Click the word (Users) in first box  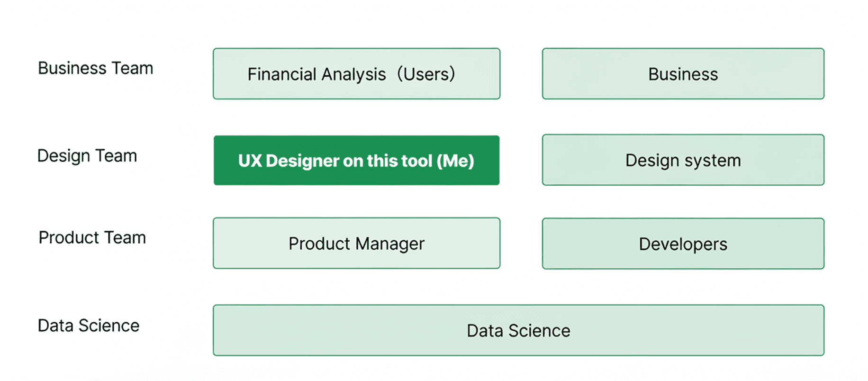(426, 74)
